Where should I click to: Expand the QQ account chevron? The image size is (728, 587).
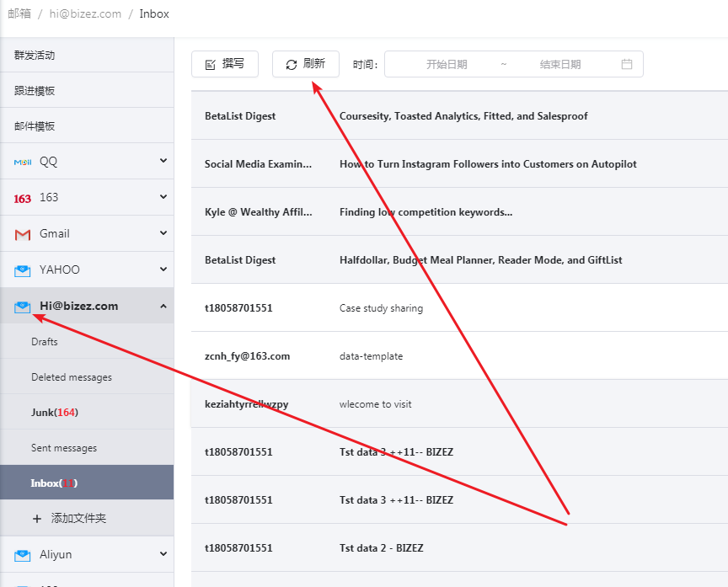[163, 161]
